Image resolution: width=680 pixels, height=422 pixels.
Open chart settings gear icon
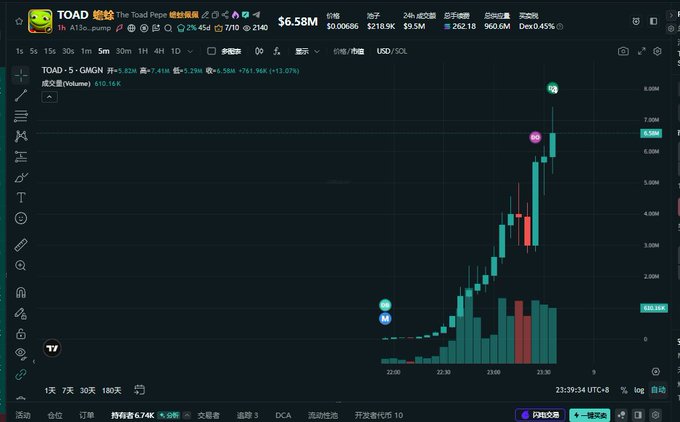[x=657, y=51]
